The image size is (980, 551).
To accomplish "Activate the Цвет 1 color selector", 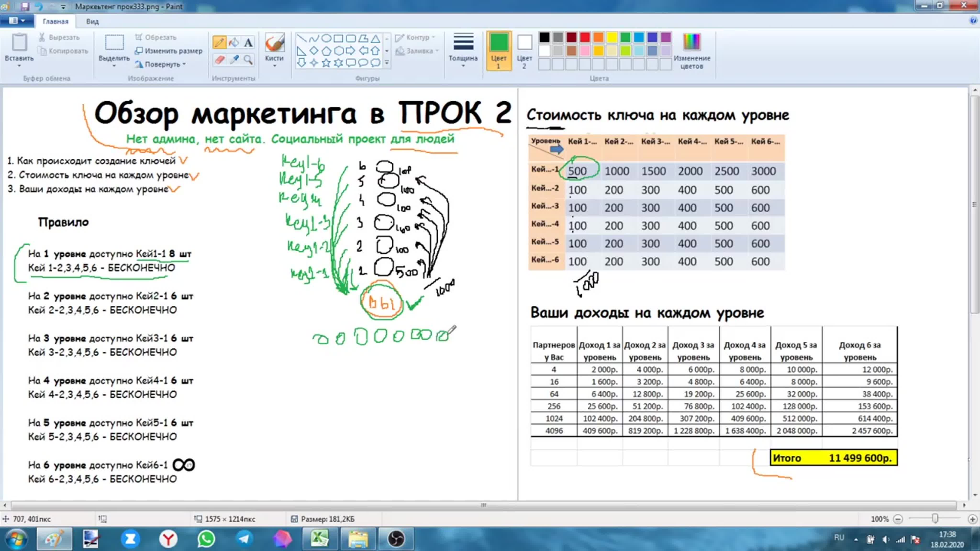I will pos(498,50).
